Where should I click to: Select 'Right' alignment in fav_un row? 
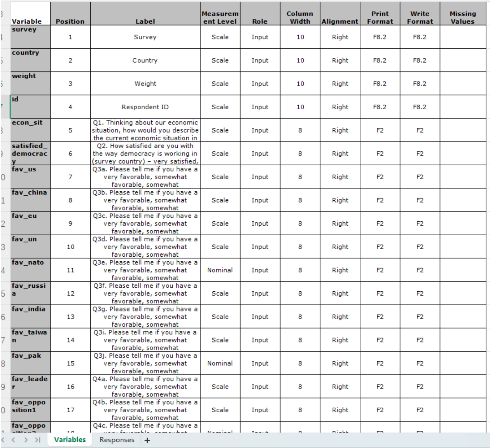[x=340, y=247]
